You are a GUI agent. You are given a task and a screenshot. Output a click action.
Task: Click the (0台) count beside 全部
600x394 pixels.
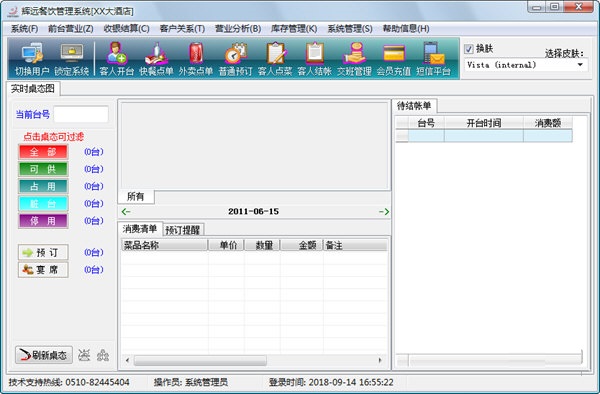click(x=94, y=152)
